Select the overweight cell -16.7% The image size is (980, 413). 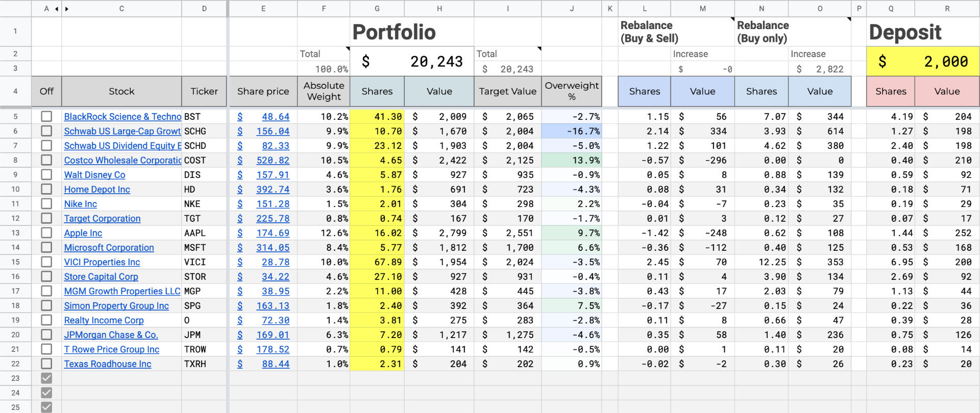click(572, 131)
